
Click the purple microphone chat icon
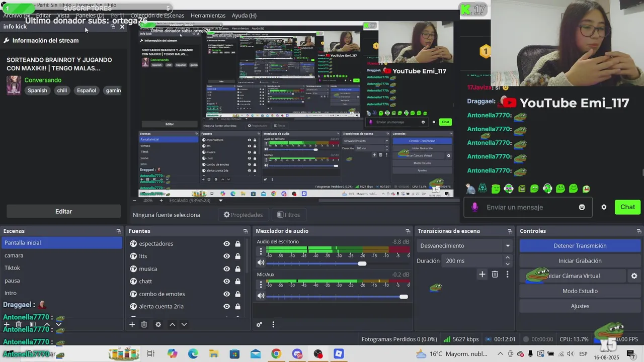(474, 207)
